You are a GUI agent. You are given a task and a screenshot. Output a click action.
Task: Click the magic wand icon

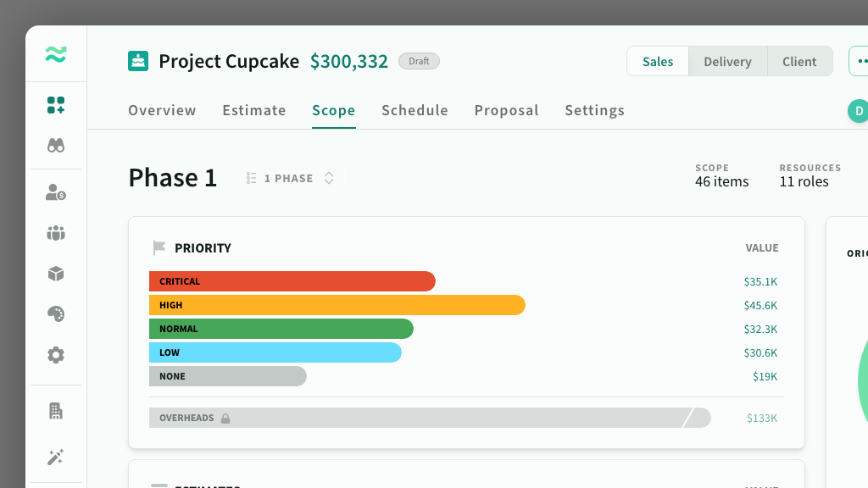point(56,457)
